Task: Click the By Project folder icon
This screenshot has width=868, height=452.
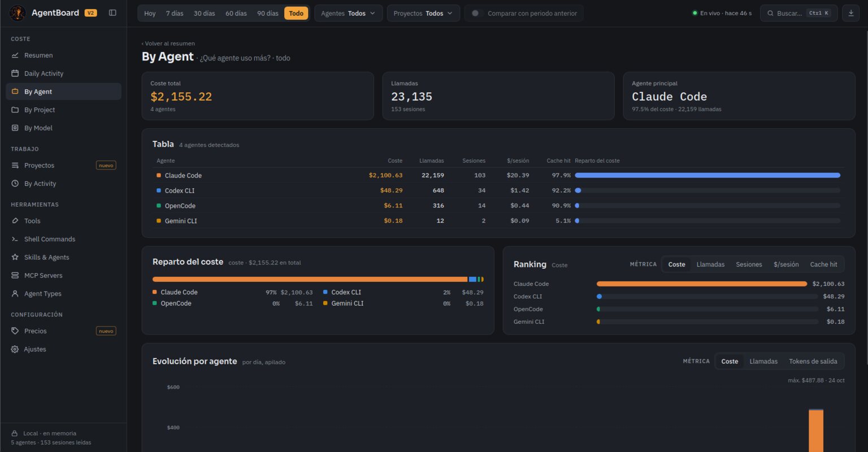Action: [x=15, y=110]
